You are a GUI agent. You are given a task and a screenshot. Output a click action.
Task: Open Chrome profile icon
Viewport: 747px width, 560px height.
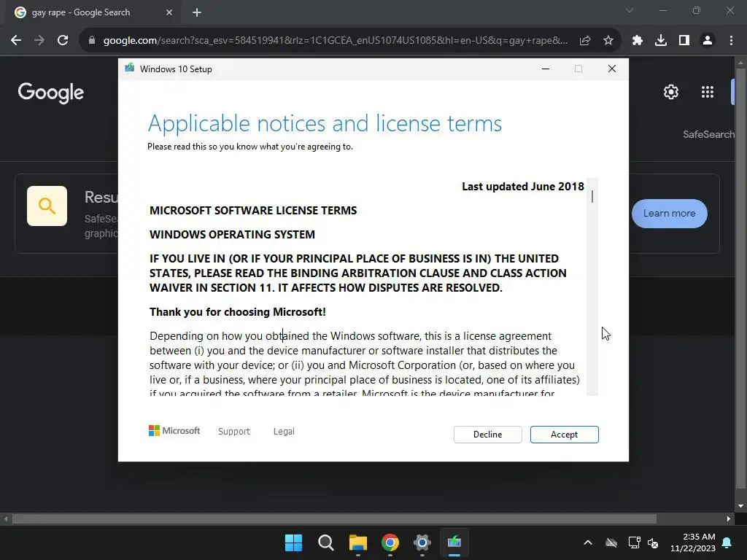(x=708, y=41)
